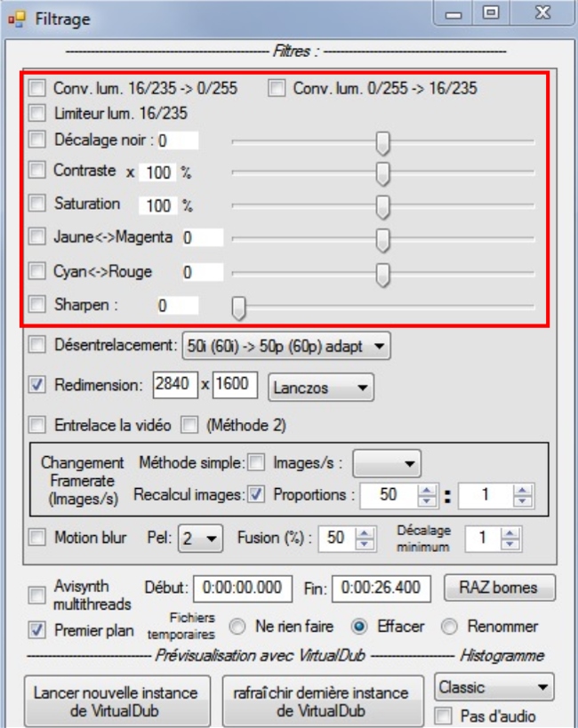Decrease the Fusion (%) value

[x=365, y=544]
